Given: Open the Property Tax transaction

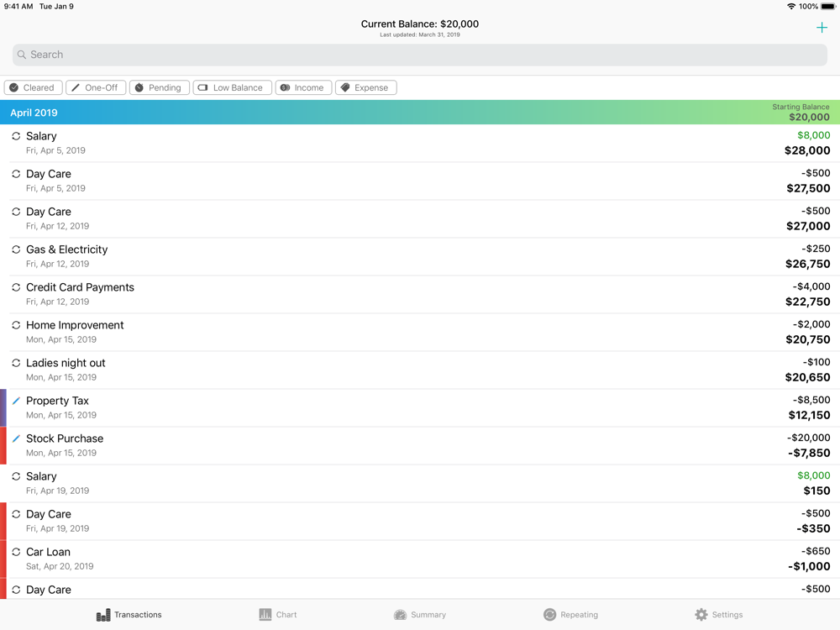Looking at the screenshot, I should coord(420,407).
